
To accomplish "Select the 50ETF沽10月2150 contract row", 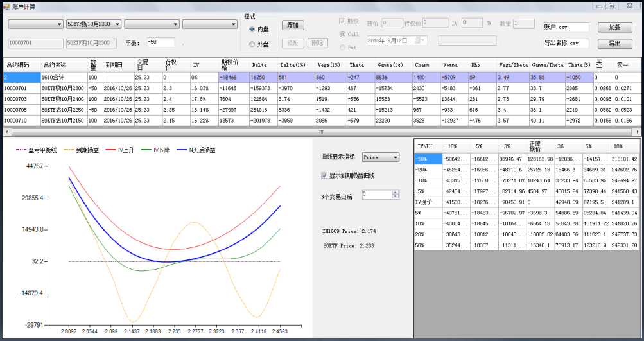I will pyautogui.click(x=322, y=120).
